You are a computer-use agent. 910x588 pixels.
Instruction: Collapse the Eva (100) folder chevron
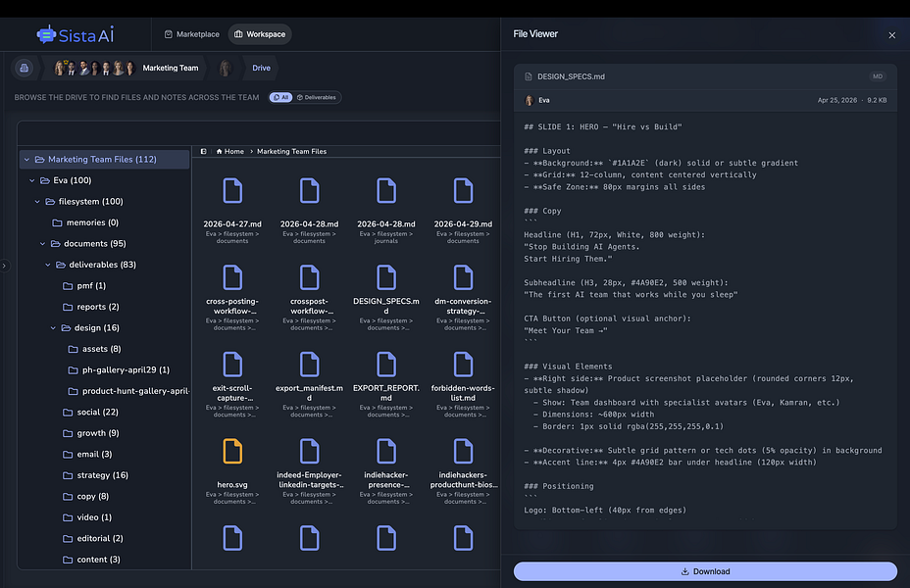(x=32, y=180)
